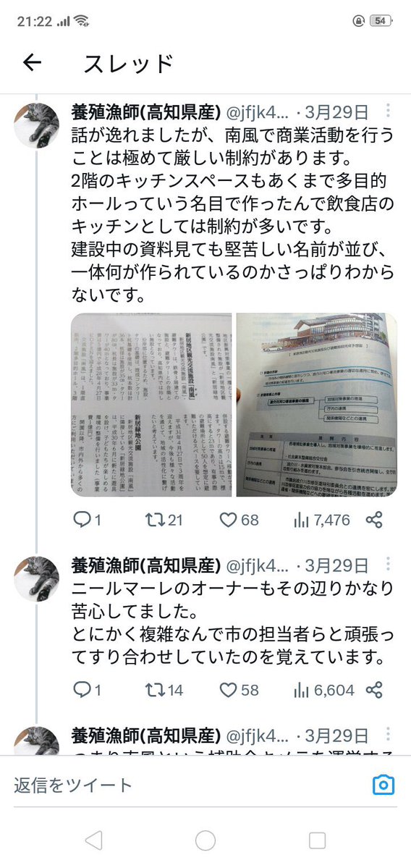Tap the Android home navigation circle

(205, 840)
